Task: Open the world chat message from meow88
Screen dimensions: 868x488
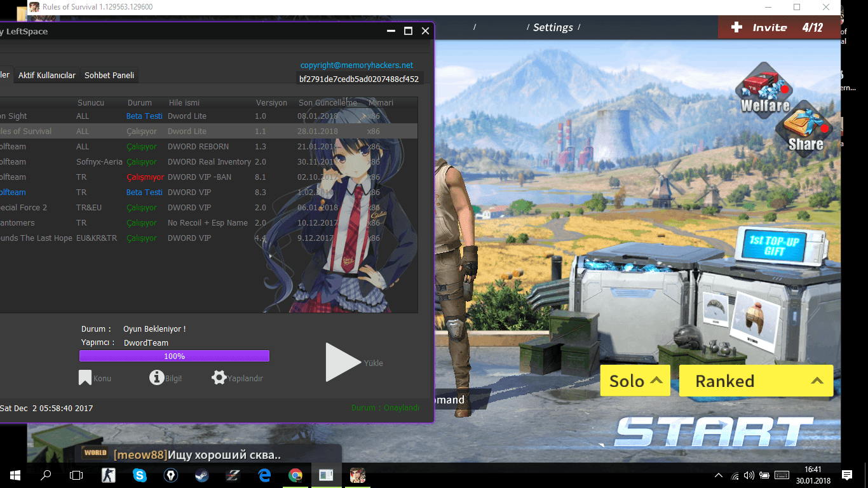Action: 197,454
